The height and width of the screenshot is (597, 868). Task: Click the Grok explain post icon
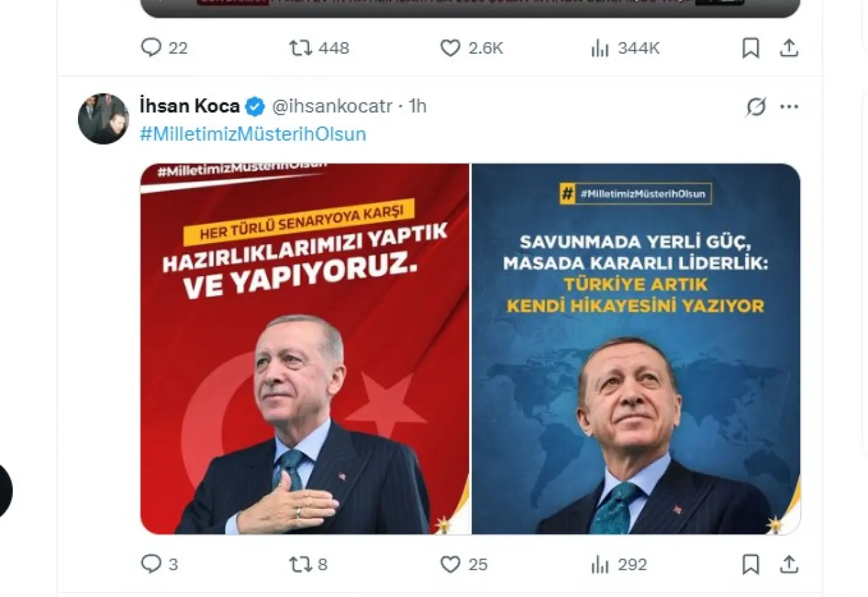(x=755, y=107)
